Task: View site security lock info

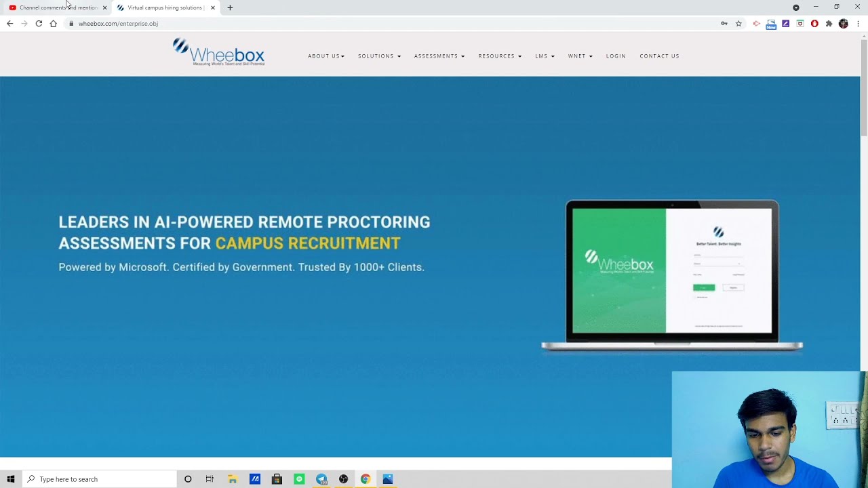Action: 71,24
